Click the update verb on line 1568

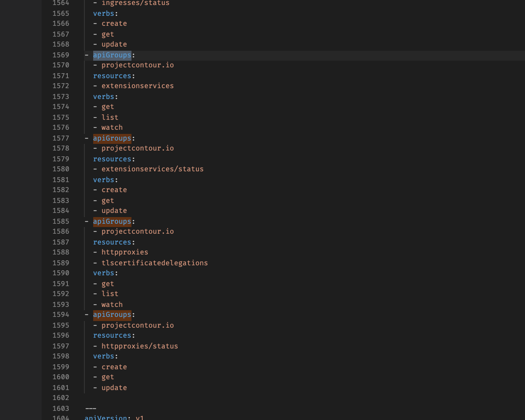[x=114, y=44]
